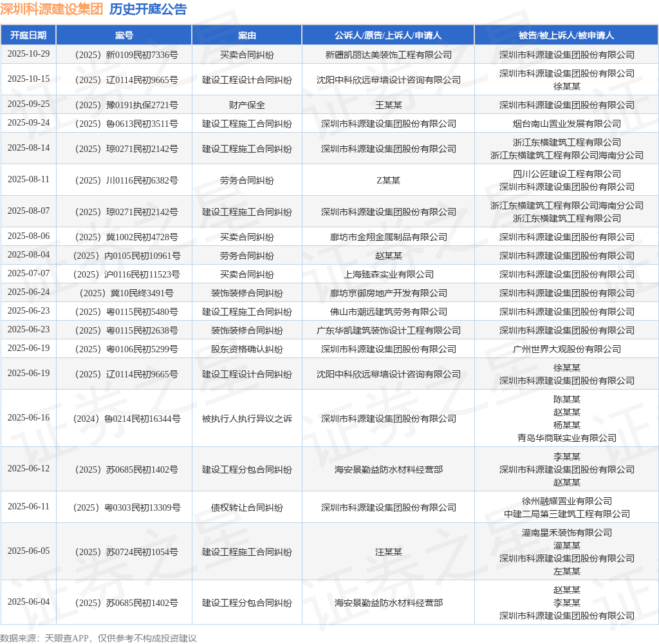Click plaintiff 新疆凯丽达美装饰工程有限公司
The image size is (659, 644).
click(388, 55)
